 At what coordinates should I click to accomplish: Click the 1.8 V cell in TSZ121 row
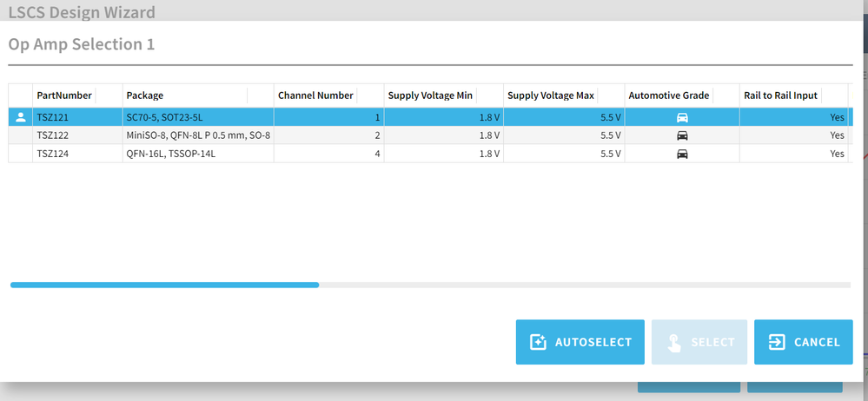tap(444, 117)
